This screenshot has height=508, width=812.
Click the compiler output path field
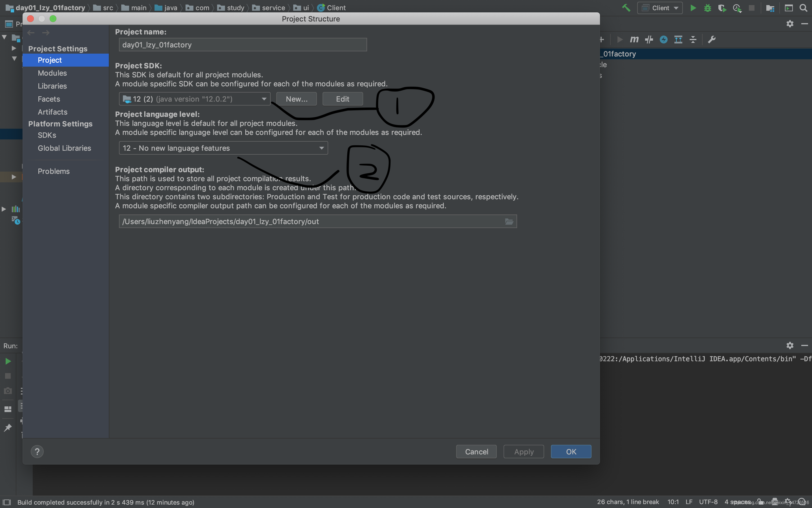[x=318, y=222]
